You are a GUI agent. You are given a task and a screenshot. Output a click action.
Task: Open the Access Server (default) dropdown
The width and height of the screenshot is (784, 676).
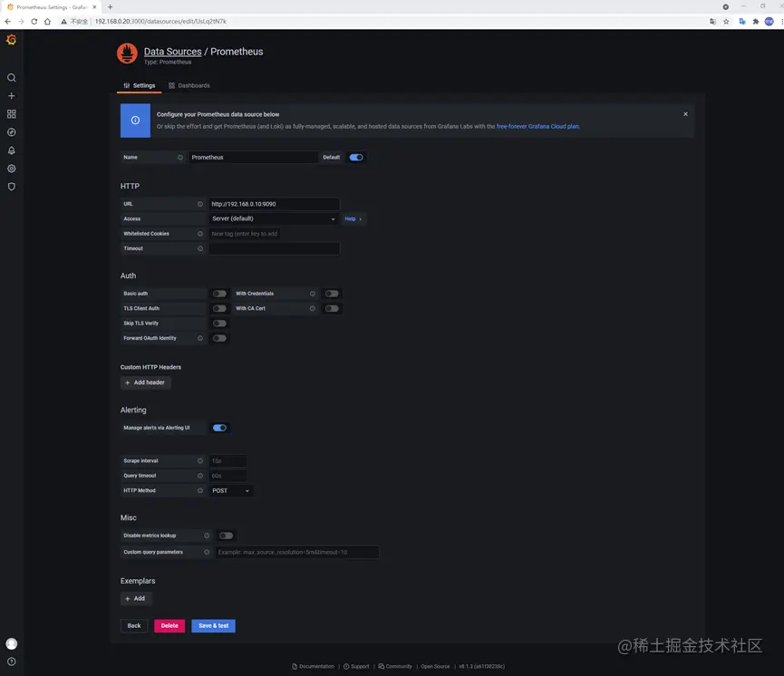pos(274,219)
